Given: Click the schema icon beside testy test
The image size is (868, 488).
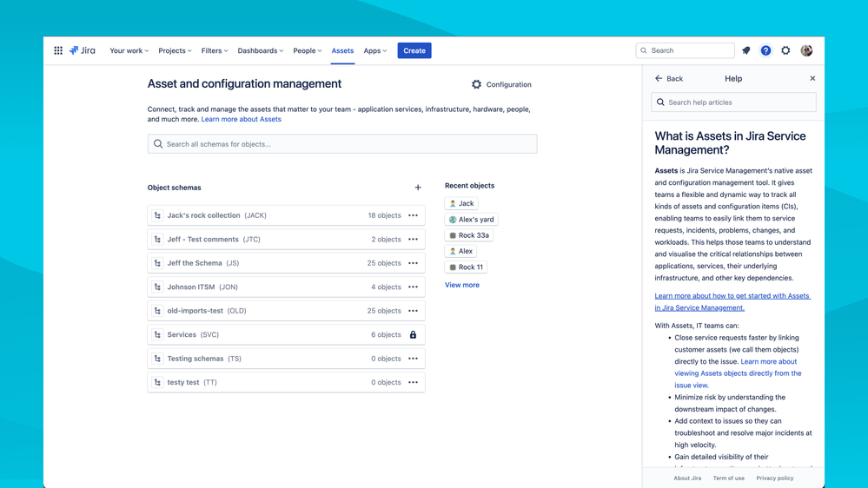Looking at the screenshot, I should click(158, 382).
